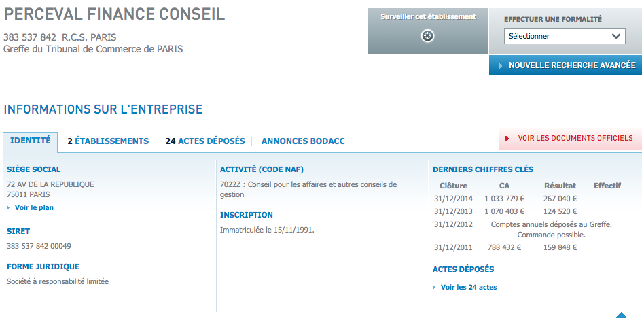Click the target icon under Surveiller cet établissement
Screen dimensions: 644x327
(427, 36)
